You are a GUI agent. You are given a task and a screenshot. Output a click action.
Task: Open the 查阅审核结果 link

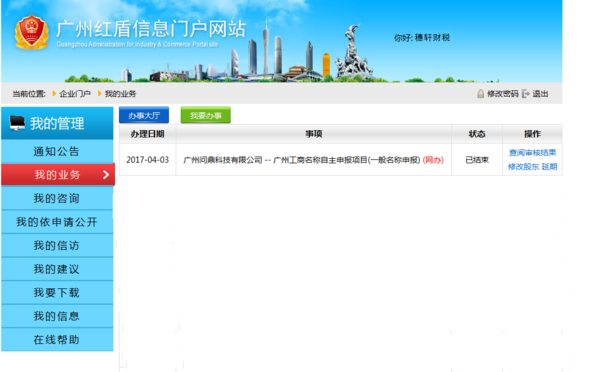[532, 153]
